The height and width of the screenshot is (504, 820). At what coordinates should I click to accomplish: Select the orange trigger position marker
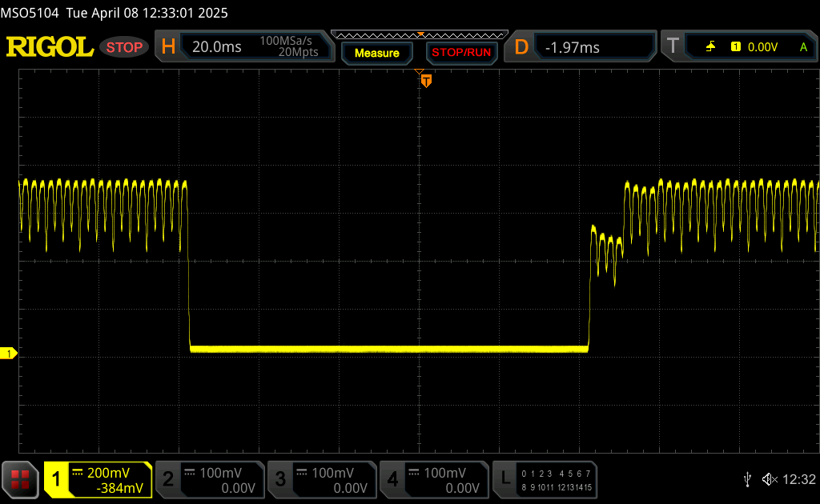pyautogui.click(x=426, y=80)
